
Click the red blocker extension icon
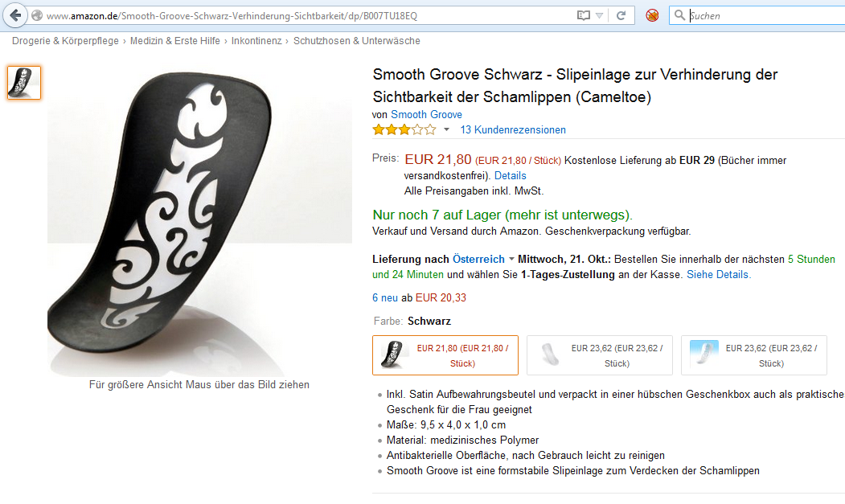[652, 15]
